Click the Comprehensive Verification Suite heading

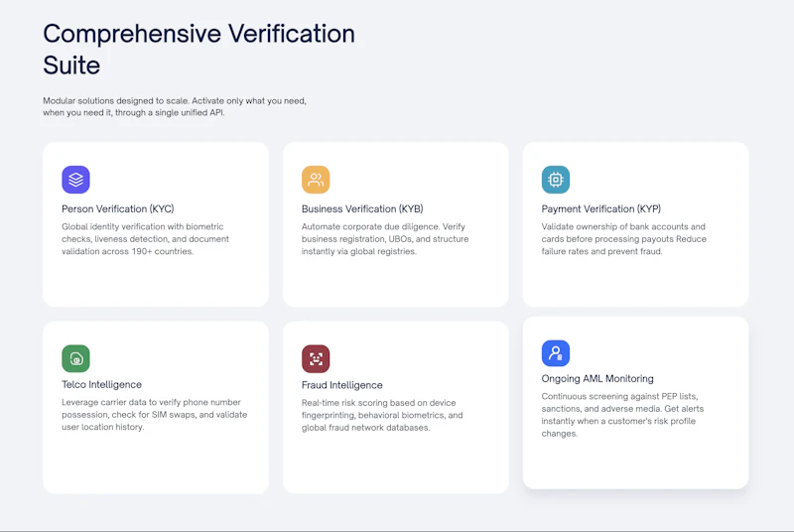[199, 49]
